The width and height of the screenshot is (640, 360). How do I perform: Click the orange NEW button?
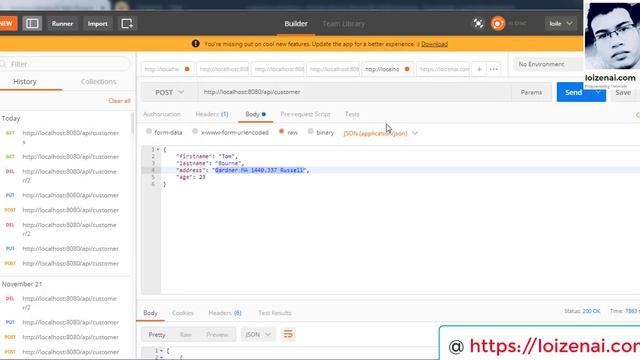[x=7, y=24]
